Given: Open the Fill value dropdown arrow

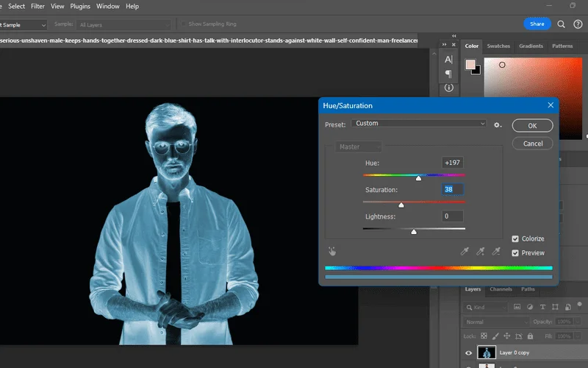Looking at the screenshot, I should [x=578, y=336].
